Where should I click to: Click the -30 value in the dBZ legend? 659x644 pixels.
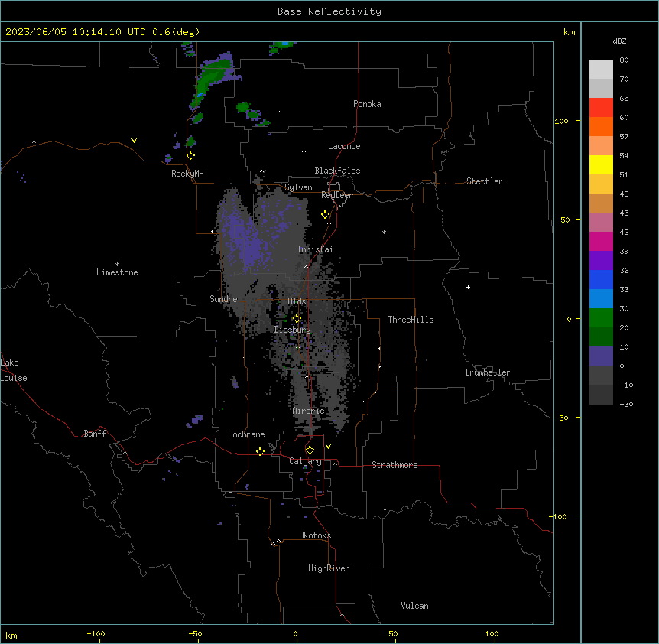[x=626, y=405]
